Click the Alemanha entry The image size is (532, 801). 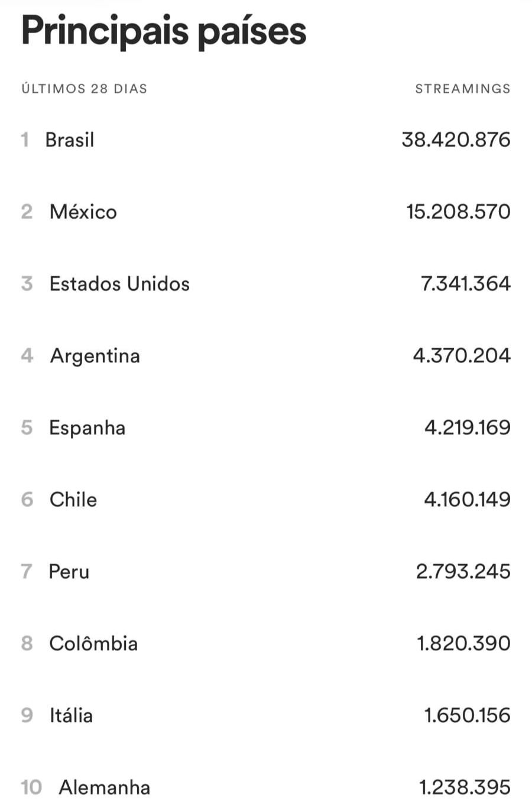tap(105, 787)
